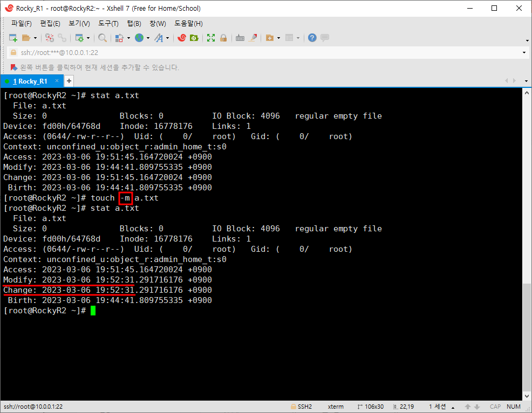Expand the Encoding globe dropdown arrow
This screenshot has height=413, width=532.
[148, 38]
